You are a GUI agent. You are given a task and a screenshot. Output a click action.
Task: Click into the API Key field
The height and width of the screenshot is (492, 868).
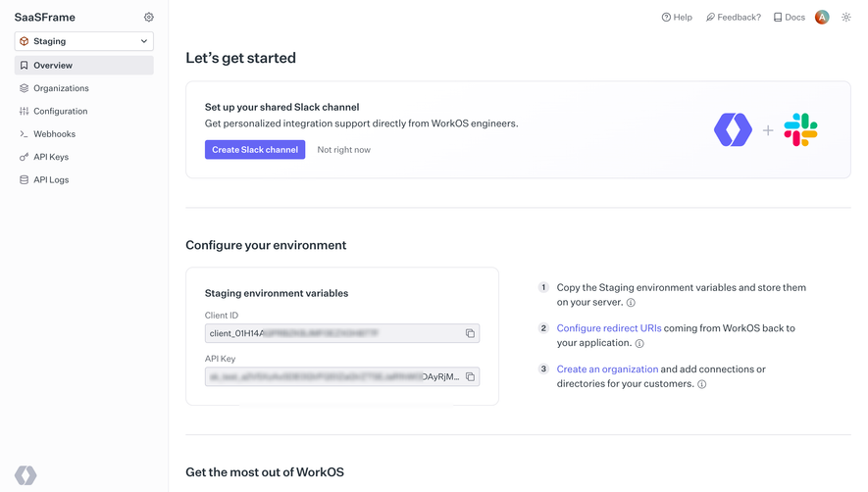pos(342,377)
